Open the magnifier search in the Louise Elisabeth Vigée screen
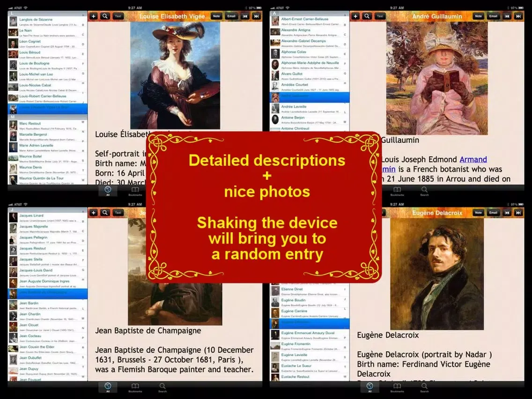Viewport: 532px width, 399px height. [105, 16]
